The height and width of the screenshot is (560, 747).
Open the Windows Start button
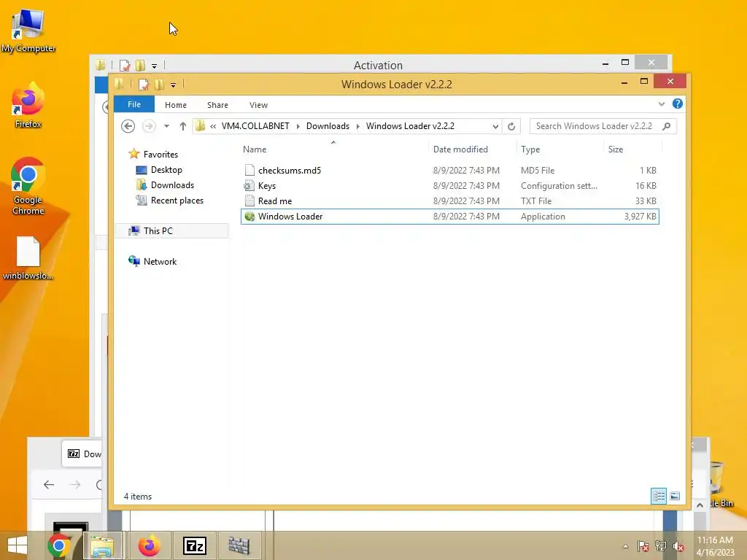pyautogui.click(x=18, y=545)
